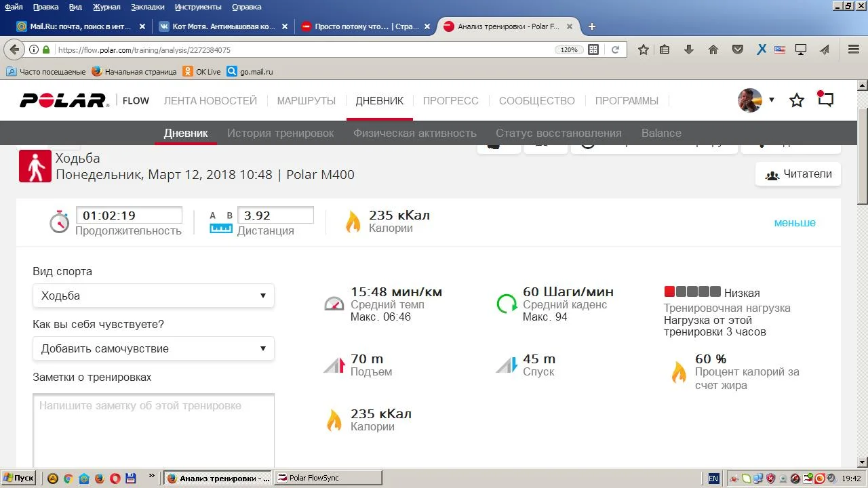Click the average pace speedometer icon
Viewport: 868px width, 488px height.
(334, 304)
